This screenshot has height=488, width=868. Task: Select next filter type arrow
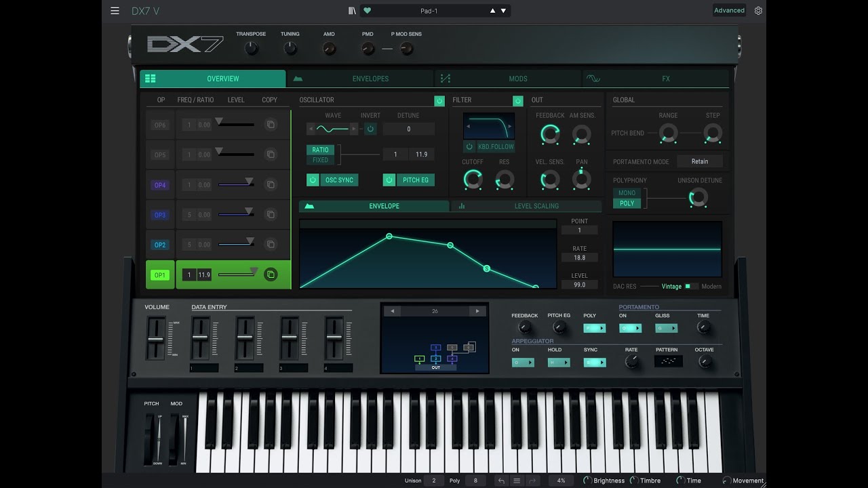coord(510,126)
